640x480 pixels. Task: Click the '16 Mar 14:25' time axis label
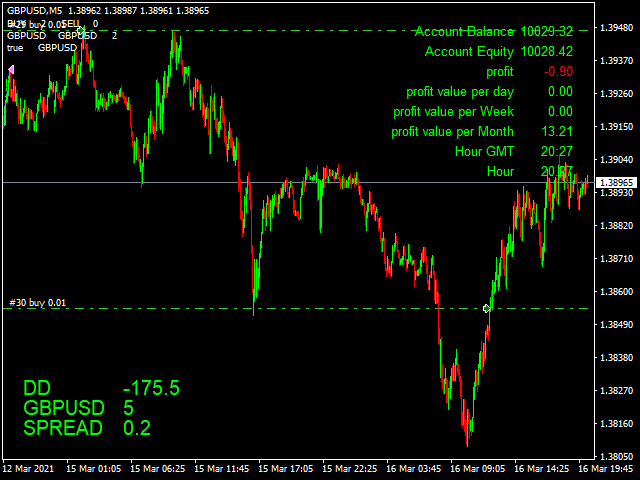point(542,469)
